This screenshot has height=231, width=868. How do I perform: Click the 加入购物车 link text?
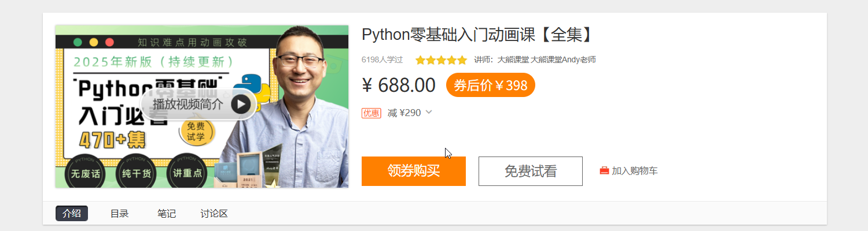coord(635,171)
